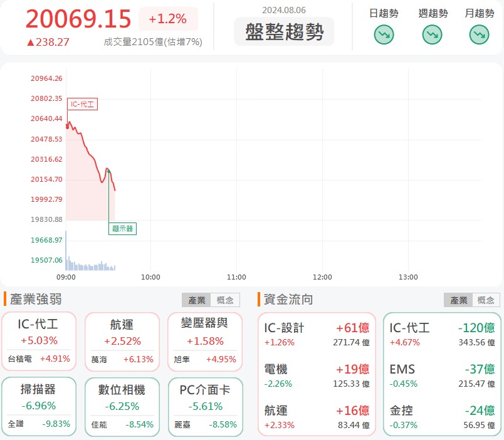
Task: Click the 麗臺 -8.58% stock row
Action: point(205,424)
